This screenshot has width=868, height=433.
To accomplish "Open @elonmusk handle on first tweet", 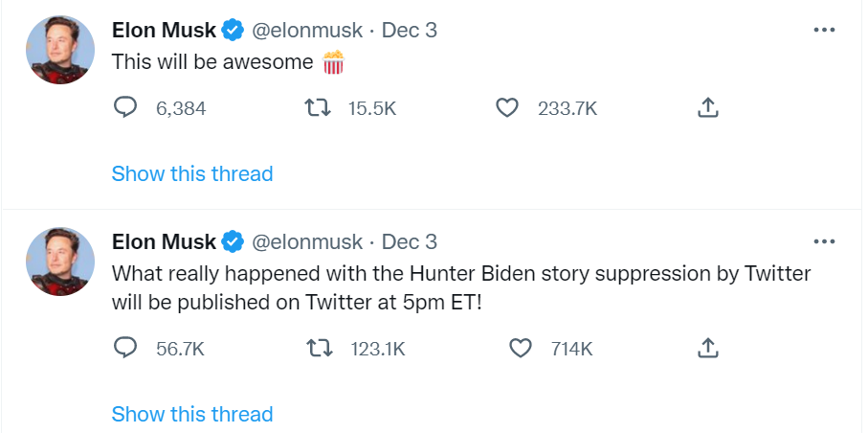I will (307, 30).
